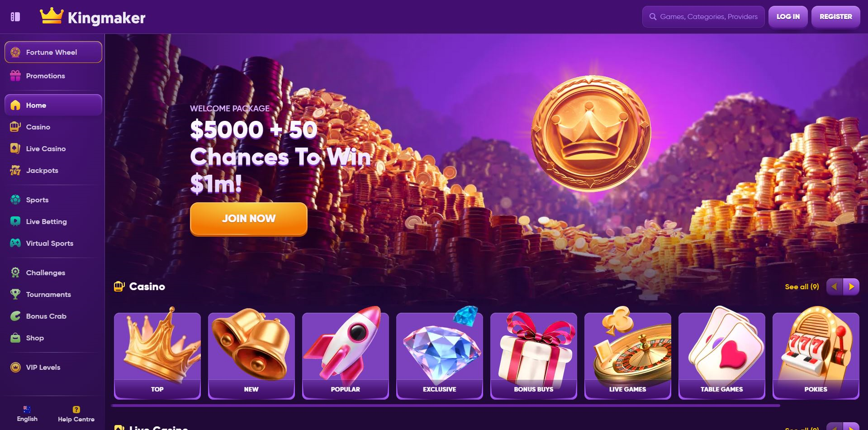Open the Help Centre

(76, 414)
